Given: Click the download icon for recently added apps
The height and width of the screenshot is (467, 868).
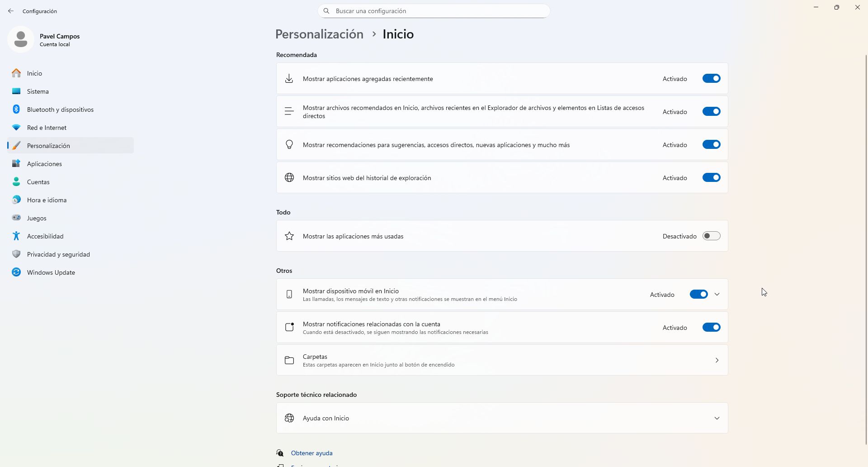Looking at the screenshot, I should [x=289, y=79].
